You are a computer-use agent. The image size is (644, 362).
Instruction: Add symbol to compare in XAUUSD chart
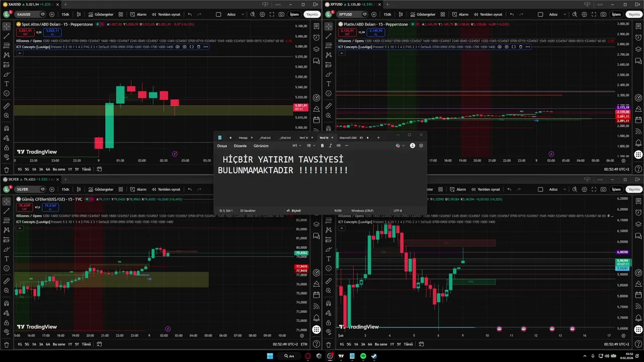[x=52, y=15]
